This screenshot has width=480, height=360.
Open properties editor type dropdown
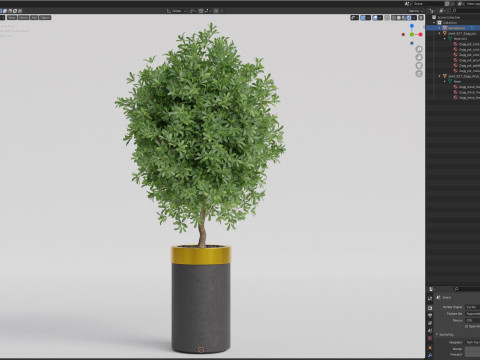(432, 289)
